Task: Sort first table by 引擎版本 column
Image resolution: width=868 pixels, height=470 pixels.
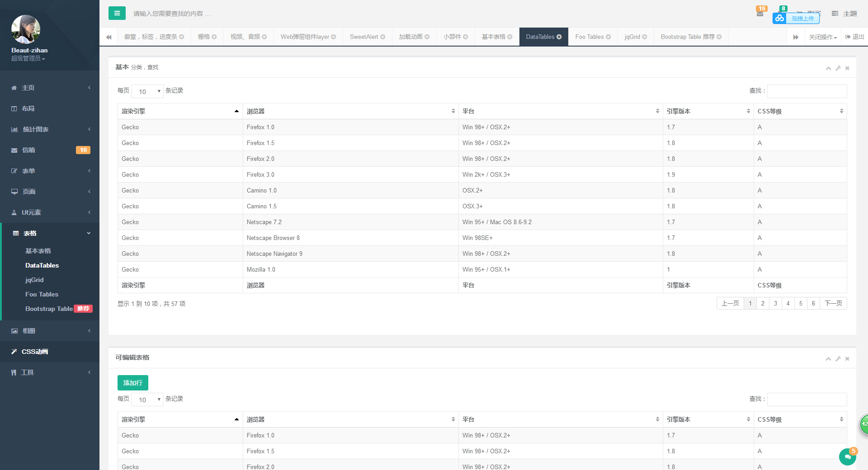Action: pos(708,111)
